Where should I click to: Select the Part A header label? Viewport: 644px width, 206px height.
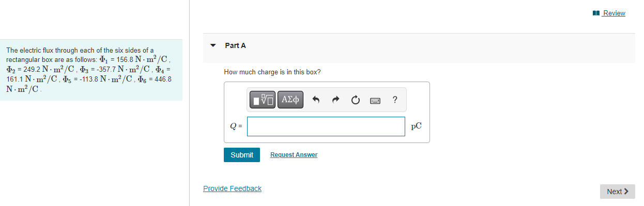(235, 45)
